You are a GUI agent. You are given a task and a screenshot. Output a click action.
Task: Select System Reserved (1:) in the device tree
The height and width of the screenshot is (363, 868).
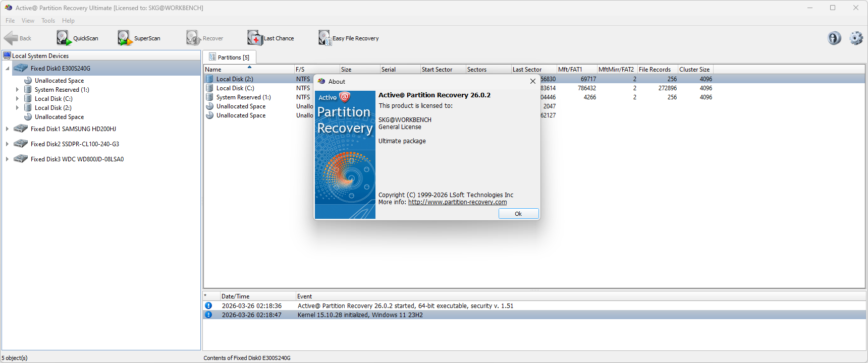(62, 90)
